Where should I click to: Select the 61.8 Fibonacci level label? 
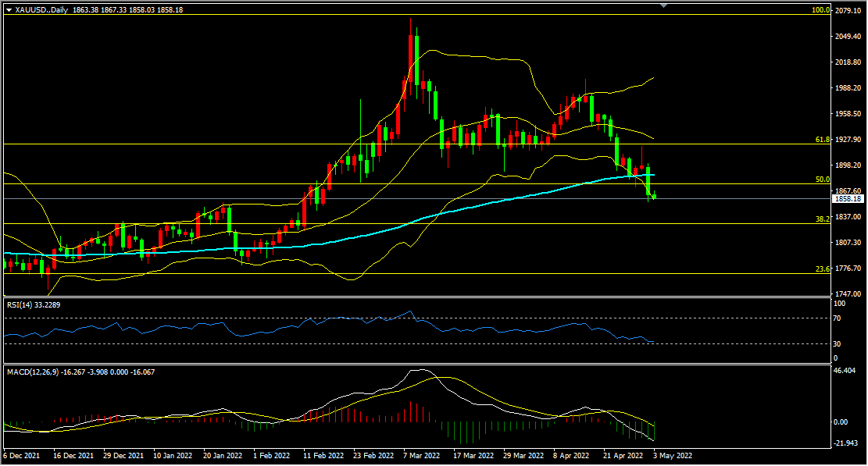click(x=823, y=140)
